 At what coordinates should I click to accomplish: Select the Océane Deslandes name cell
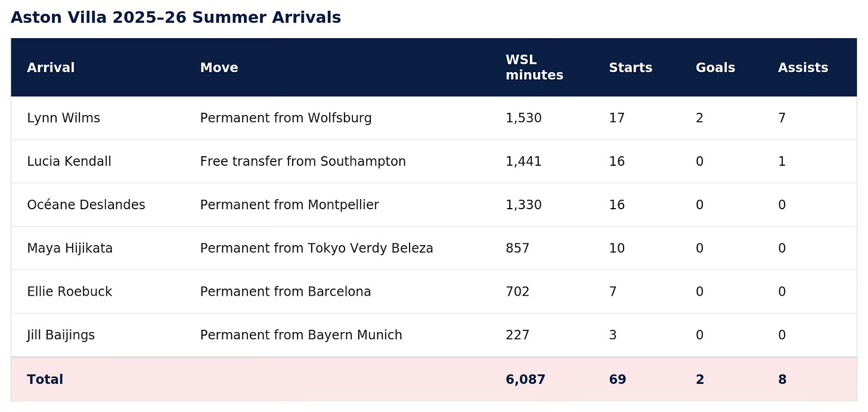pyautogui.click(x=86, y=205)
